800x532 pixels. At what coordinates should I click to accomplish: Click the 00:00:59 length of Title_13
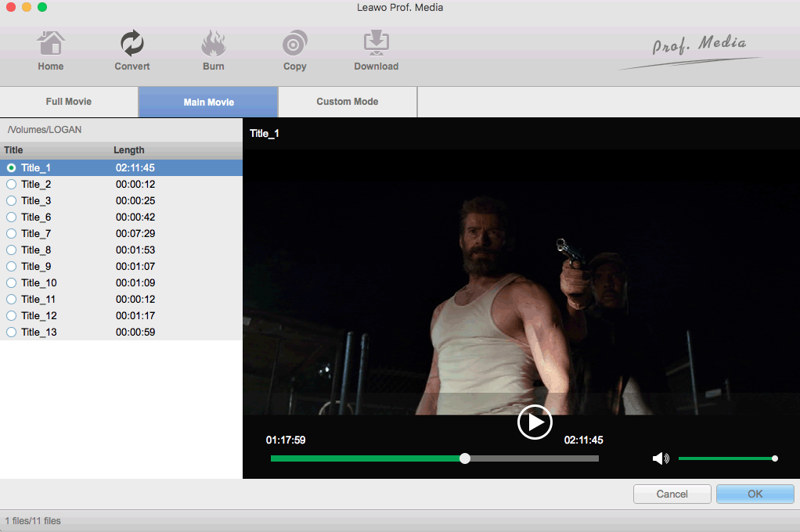tap(135, 332)
